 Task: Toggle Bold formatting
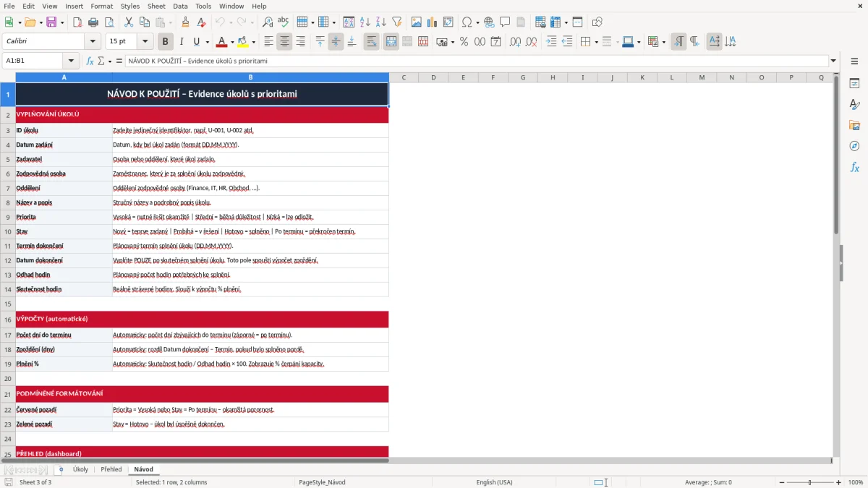(166, 42)
